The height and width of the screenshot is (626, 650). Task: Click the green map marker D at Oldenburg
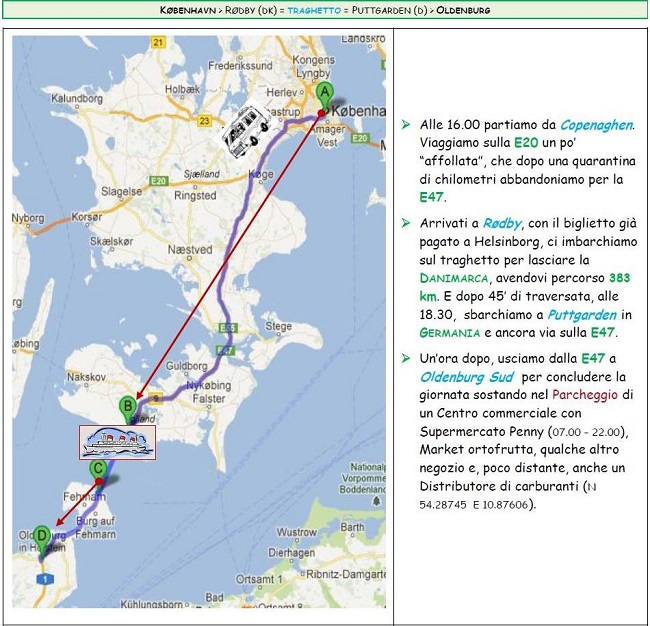pos(41,539)
